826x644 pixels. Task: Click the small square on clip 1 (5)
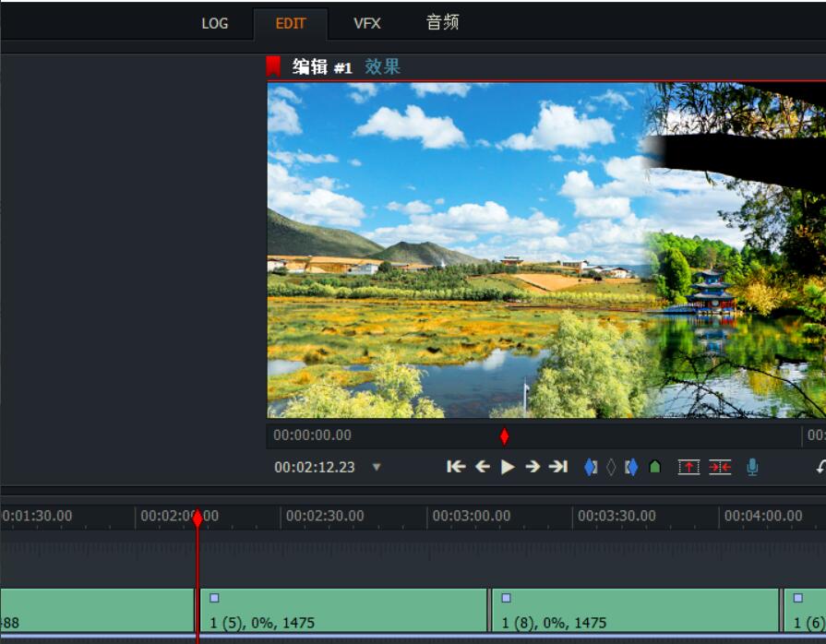tap(214, 598)
